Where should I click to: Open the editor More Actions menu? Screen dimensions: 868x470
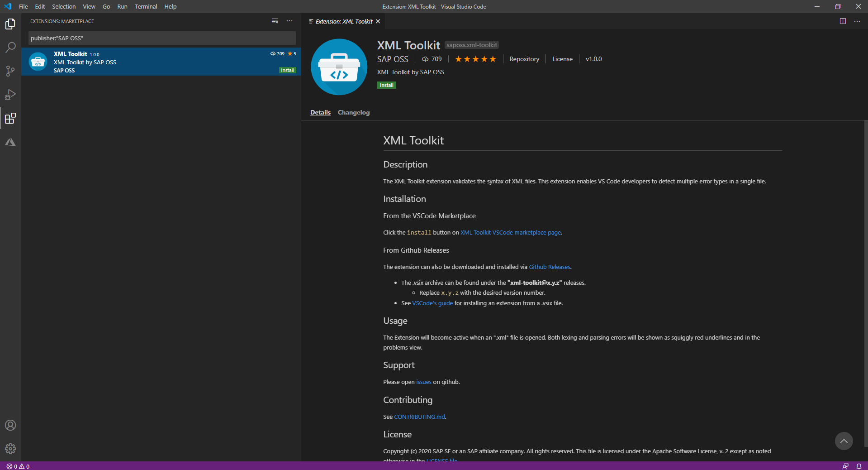(857, 21)
